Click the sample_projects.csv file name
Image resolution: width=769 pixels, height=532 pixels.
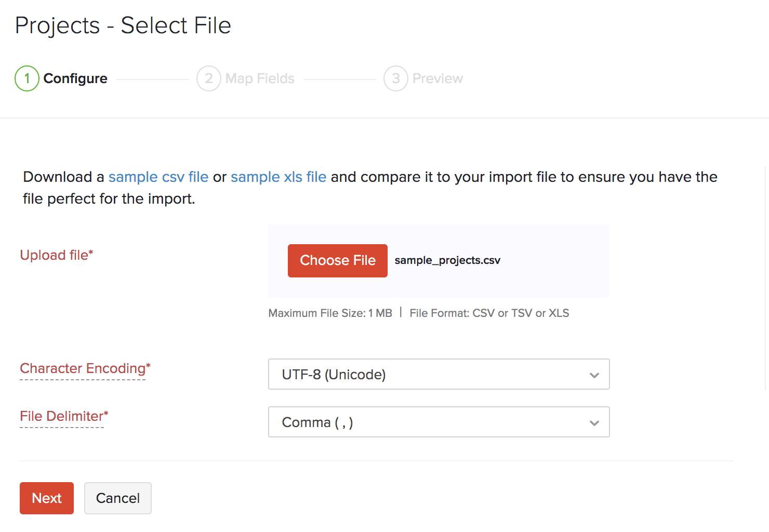(447, 260)
